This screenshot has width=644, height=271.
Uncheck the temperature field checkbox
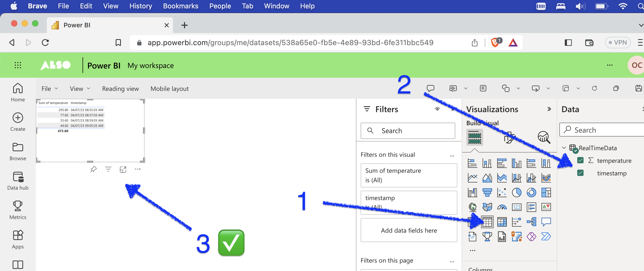(x=580, y=160)
